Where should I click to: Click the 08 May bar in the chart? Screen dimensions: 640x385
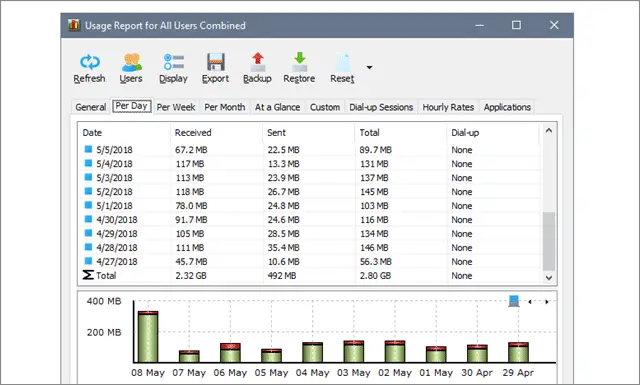pos(148,337)
